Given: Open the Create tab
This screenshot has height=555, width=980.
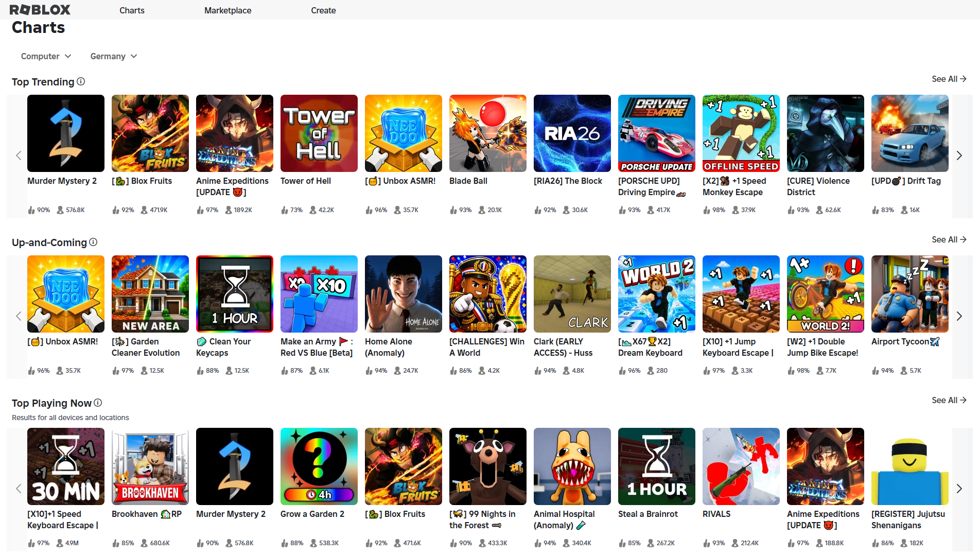Looking at the screenshot, I should coord(323,10).
